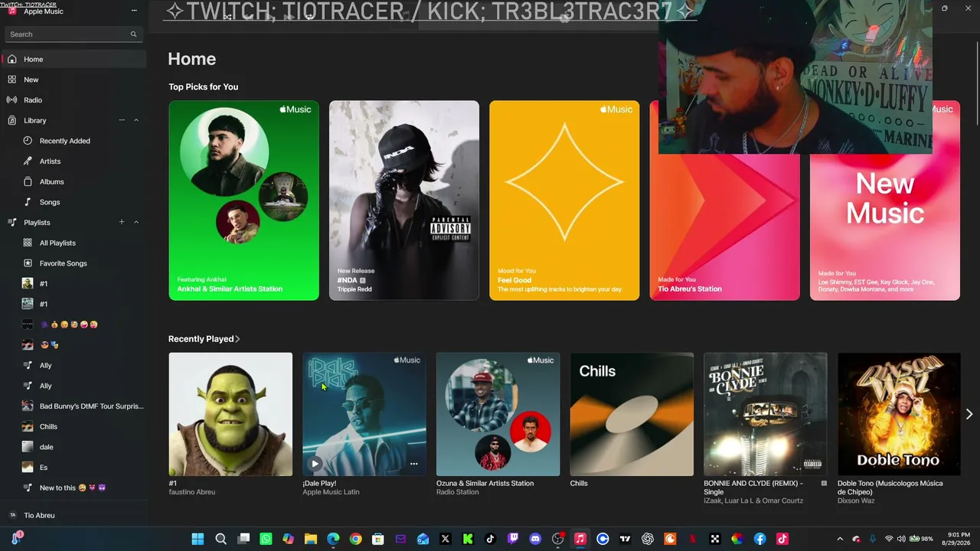The image size is (980, 551).
Task: Open more options on ¡Dale Play! cover
Action: click(413, 464)
